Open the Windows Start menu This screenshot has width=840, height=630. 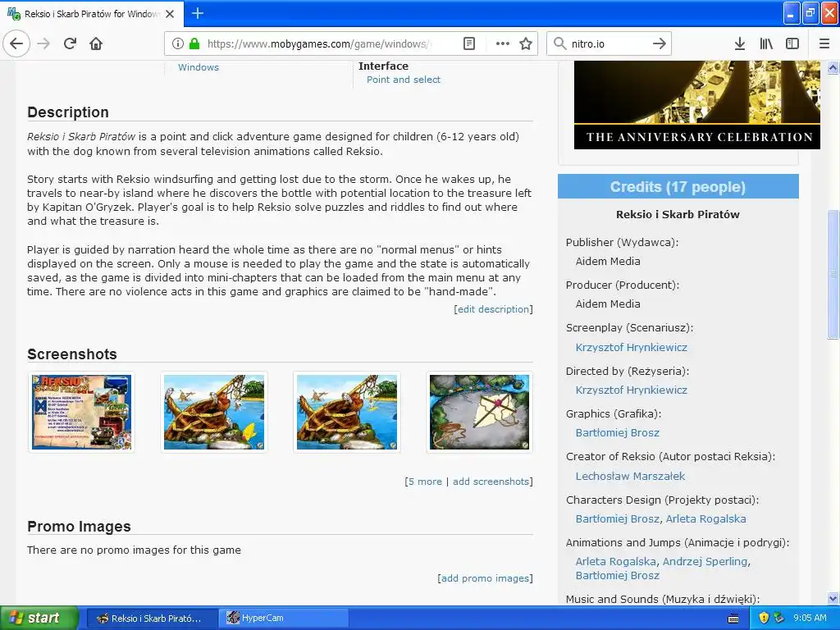coord(39,618)
